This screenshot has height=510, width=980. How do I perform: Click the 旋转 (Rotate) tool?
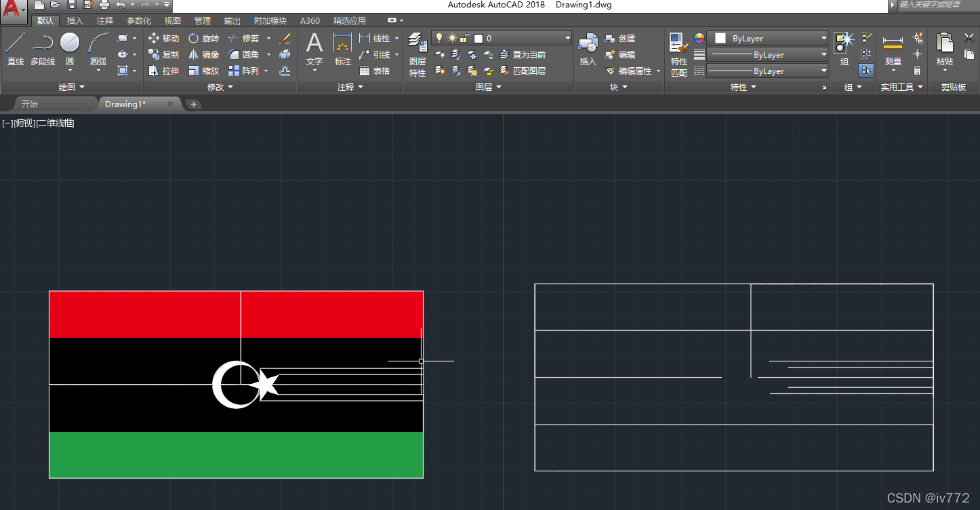(x=203, y=39)
